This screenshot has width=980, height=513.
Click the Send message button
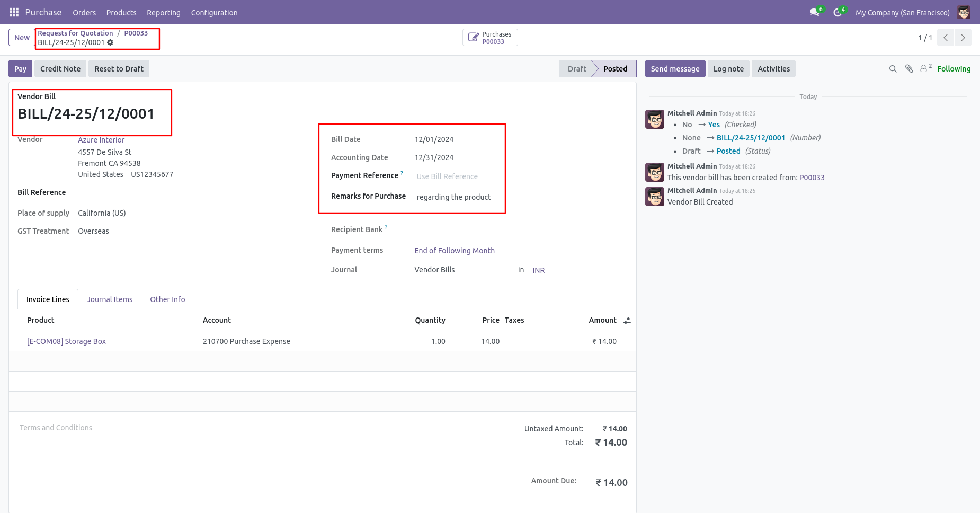click(675, 69)
